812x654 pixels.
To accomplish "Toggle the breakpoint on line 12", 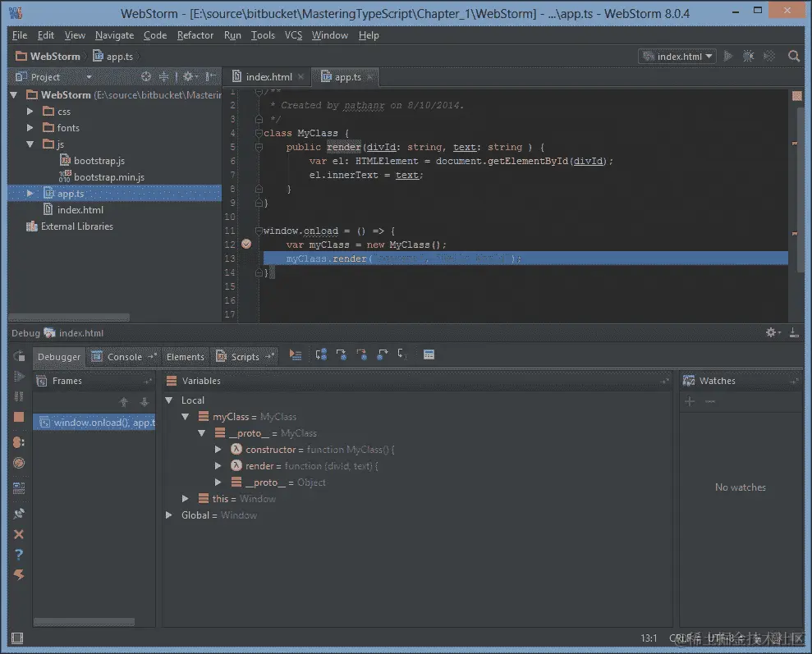I will [246, 245].
